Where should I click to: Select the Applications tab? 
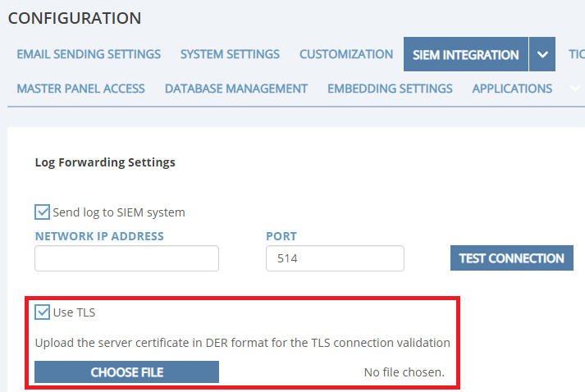512,88
